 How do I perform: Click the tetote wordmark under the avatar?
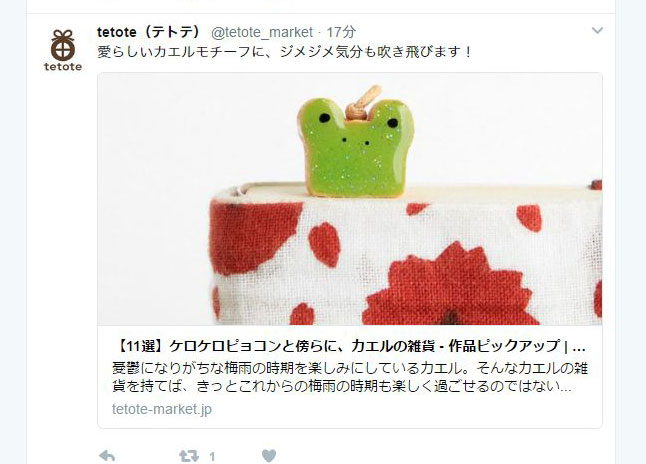(63, 67)
